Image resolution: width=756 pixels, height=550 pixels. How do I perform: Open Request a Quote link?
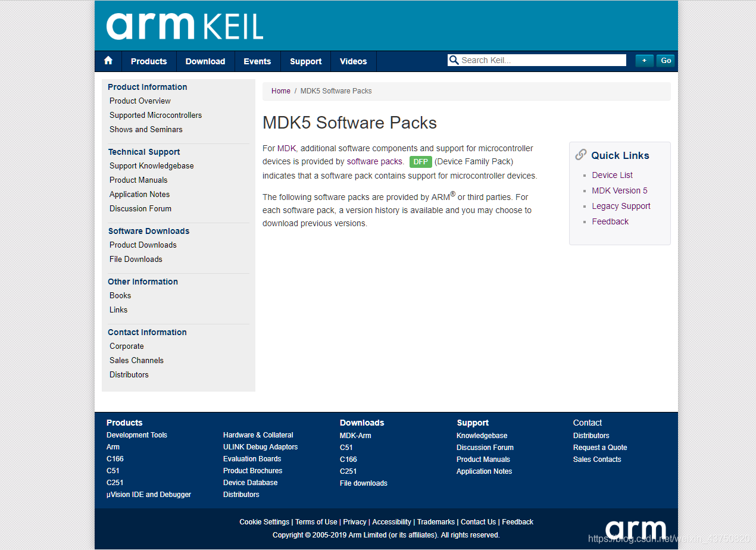[600, 448]
